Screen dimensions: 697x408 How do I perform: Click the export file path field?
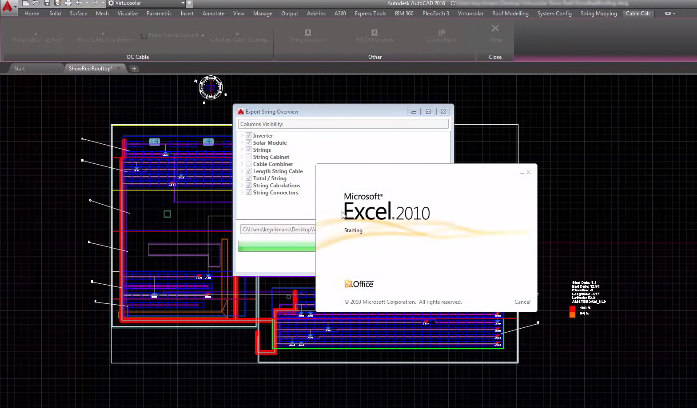pos(277,229)
